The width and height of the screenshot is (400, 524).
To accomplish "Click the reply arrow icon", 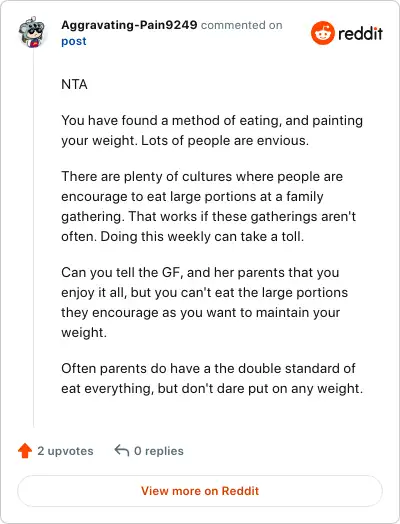I will 122,450.
